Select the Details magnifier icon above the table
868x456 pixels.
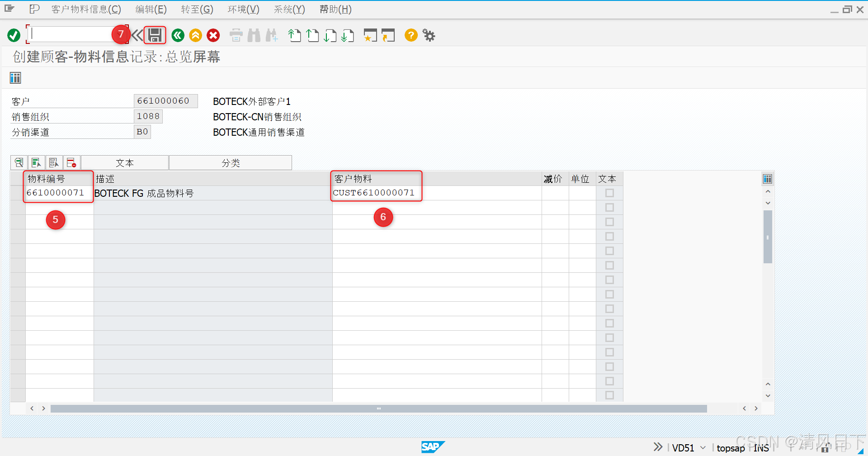coord(19,162)
